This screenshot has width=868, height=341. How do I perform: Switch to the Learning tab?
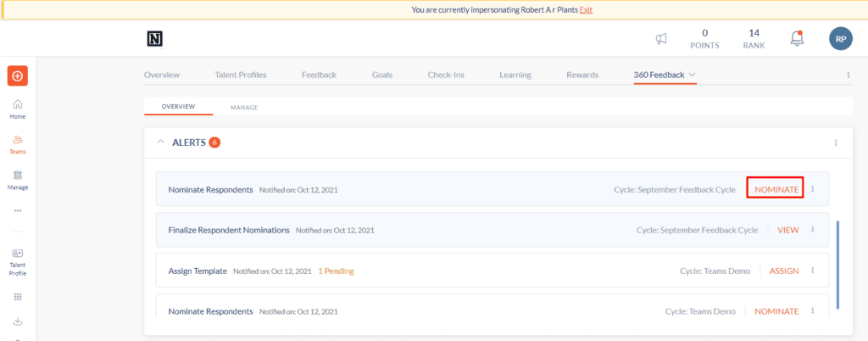[x=515, y=75]
